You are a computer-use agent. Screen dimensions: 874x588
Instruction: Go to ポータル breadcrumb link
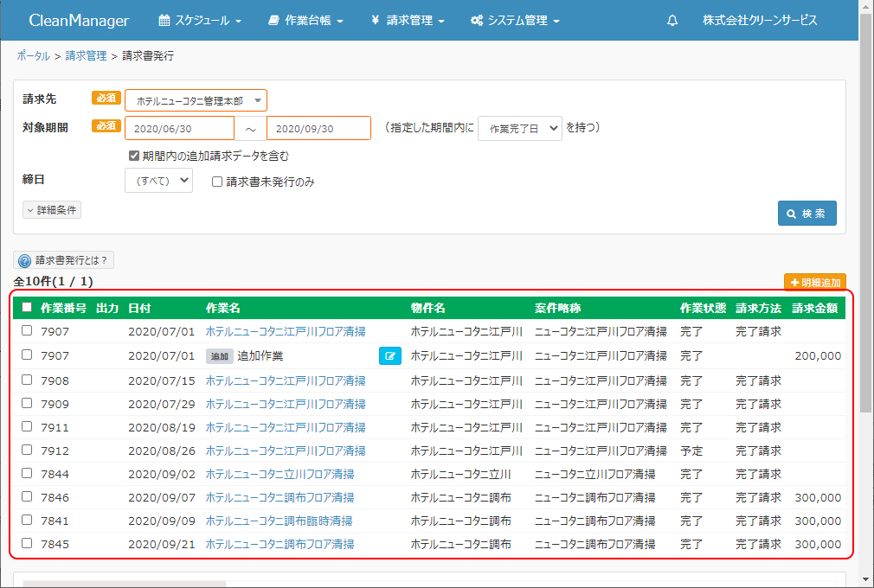pos(33,56)
